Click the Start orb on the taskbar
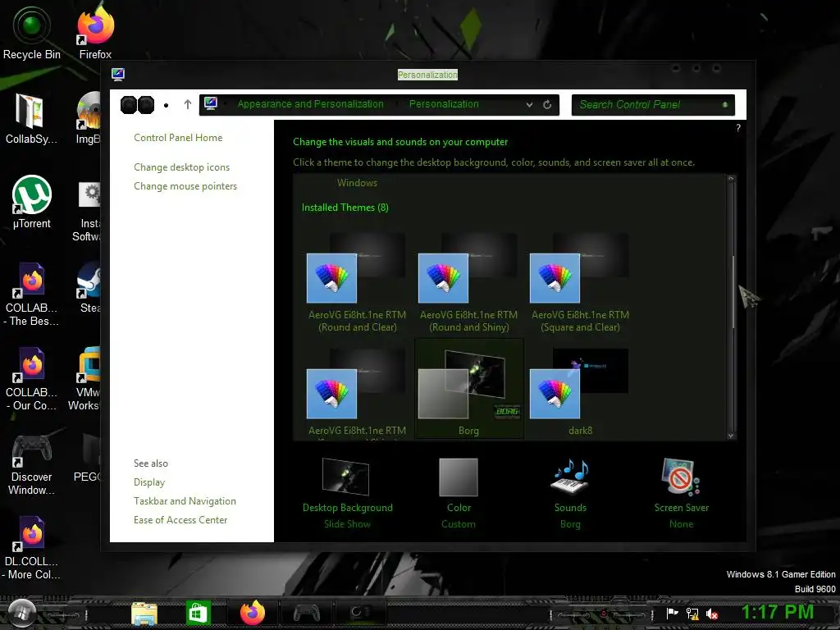Viewport: 840px width, 630px height. click(x=22, y=612)
